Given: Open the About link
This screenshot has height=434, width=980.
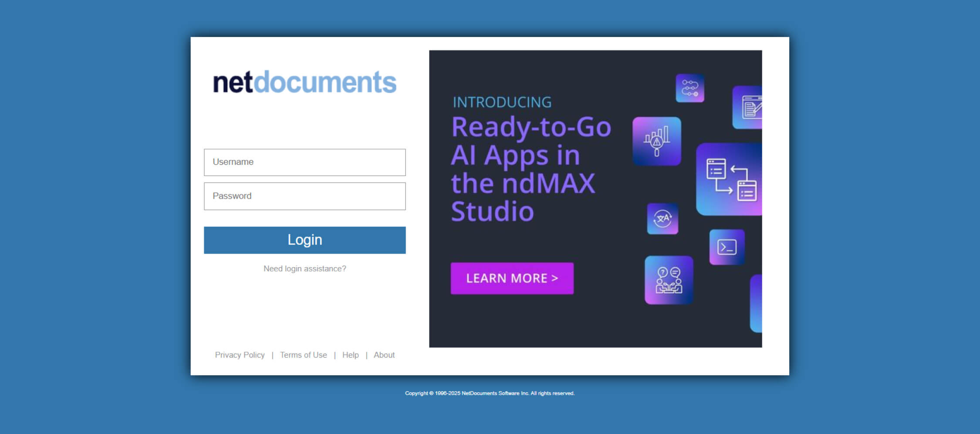Looking at the screenshot, I should click(x=384, y=355).
